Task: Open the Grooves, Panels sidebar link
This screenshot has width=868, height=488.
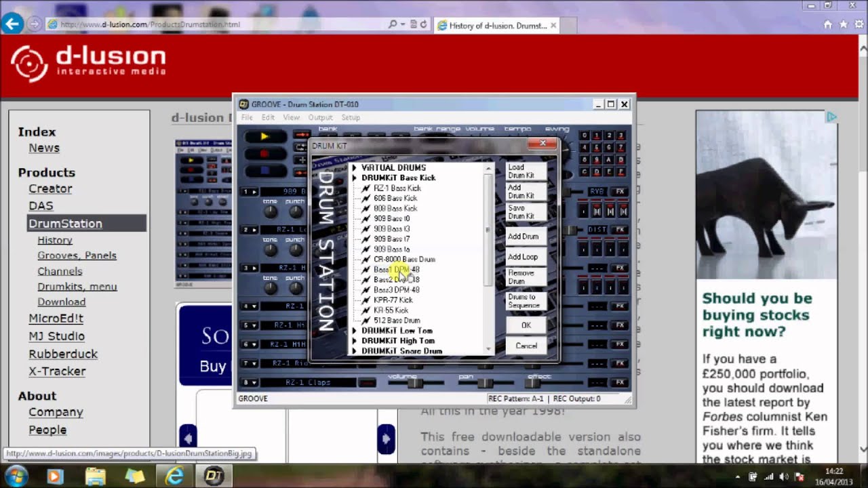Action: click(77, 256)
